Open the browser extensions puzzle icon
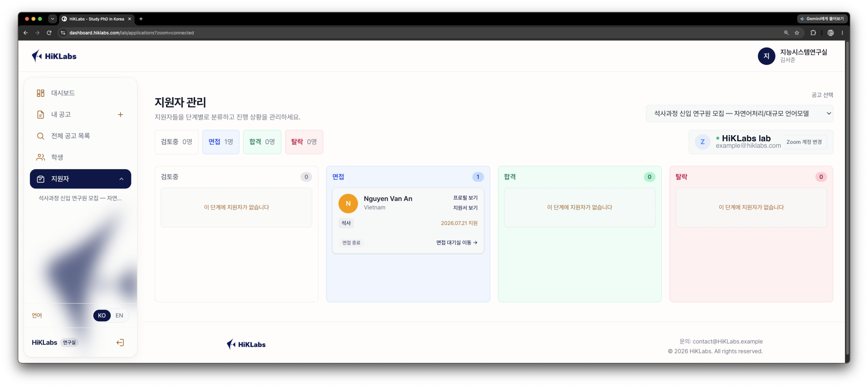Image resolution: width=868 pixels, height=387 pixels. (x=813, y=33)
